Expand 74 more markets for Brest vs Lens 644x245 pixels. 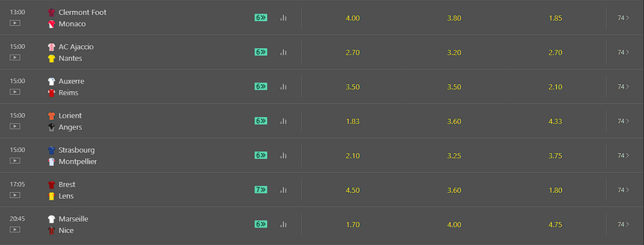(x=623, y=190)
